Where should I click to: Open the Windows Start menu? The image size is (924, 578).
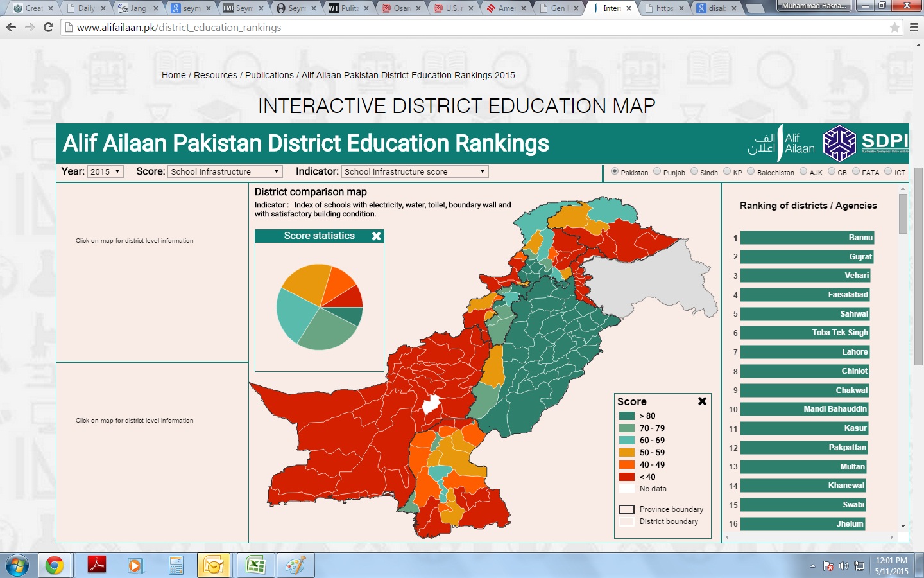17,566
